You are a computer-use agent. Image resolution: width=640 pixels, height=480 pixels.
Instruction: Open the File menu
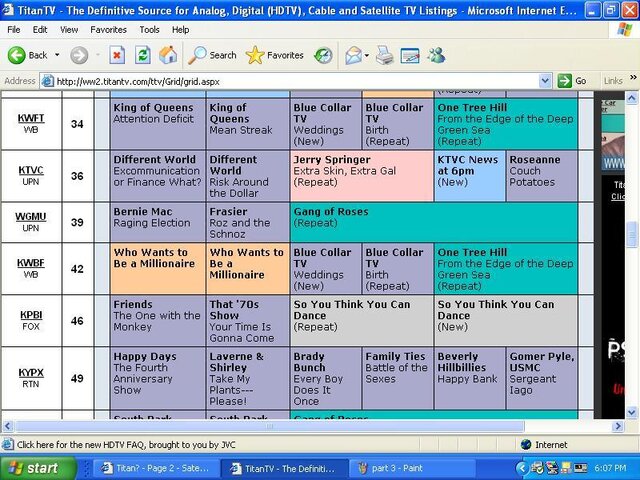[14, 30]
